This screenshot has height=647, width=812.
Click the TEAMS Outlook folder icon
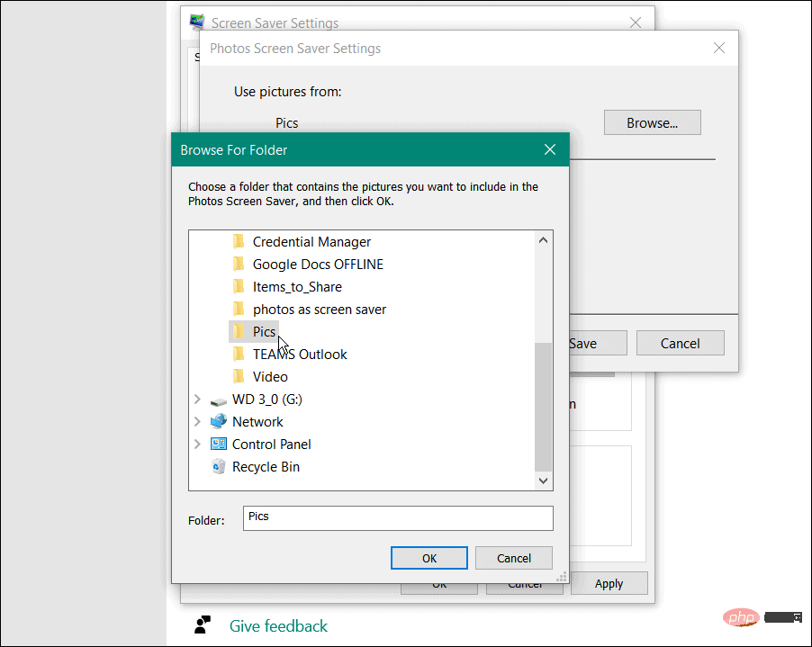(239, 354)
